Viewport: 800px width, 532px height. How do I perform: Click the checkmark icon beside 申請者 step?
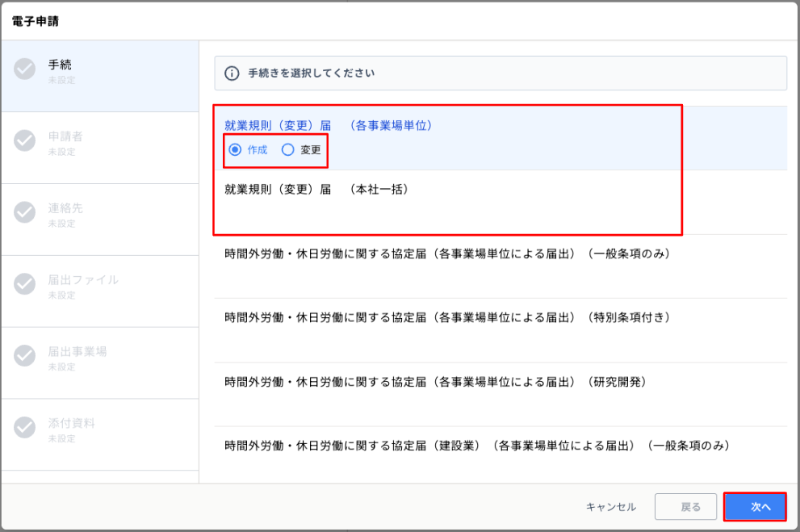click(24, 140)
